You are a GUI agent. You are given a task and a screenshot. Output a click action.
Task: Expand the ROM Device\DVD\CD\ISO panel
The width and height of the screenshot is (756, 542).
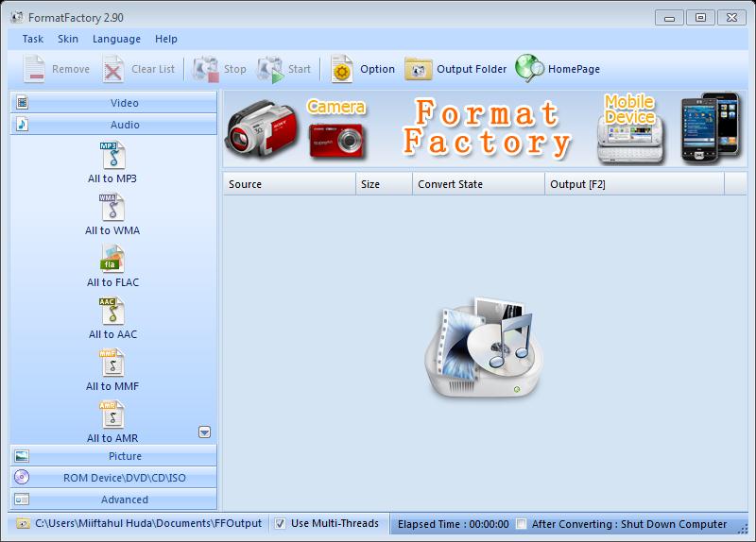(113, 478)
